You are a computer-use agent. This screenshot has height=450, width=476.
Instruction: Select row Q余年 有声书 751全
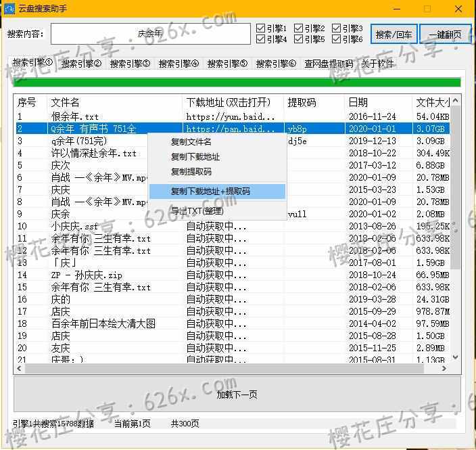click(233, 129)
